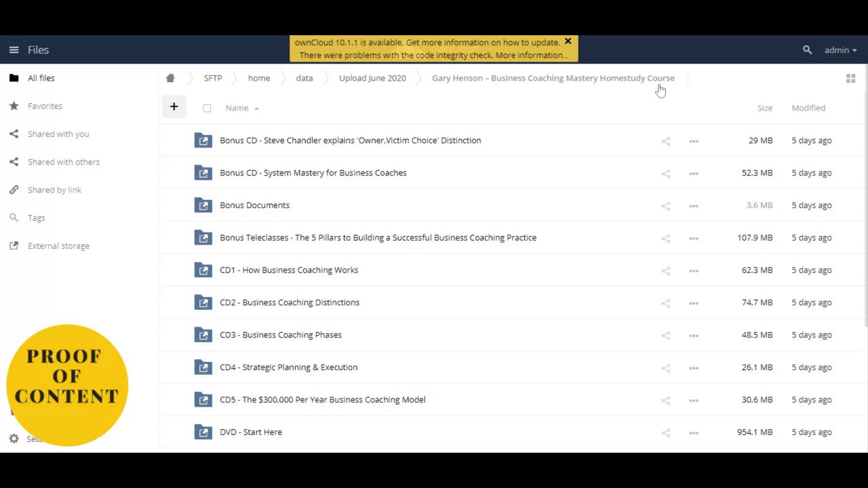868x488 pixels.
Task: Click 954.1 MB size value
Action: [x=755, y=432]
